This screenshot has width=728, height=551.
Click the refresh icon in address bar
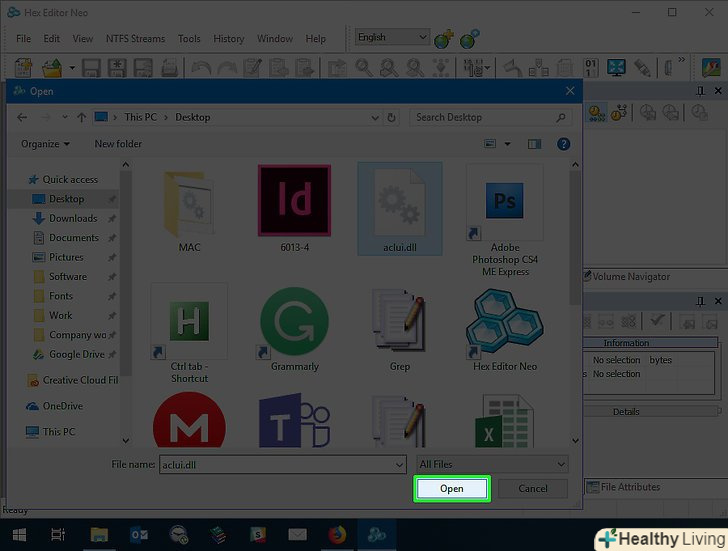[391, 117]
